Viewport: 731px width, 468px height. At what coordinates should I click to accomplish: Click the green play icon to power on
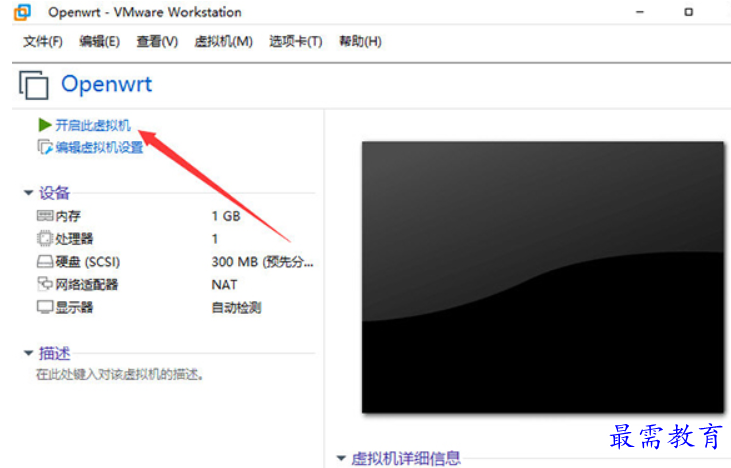point(45,125)
